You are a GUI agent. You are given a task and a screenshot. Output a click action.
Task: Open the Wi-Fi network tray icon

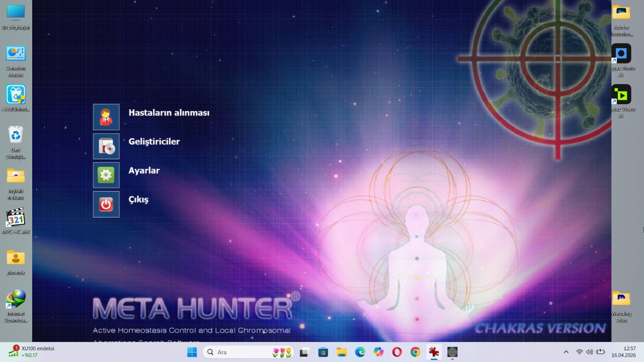click(579, 352)
